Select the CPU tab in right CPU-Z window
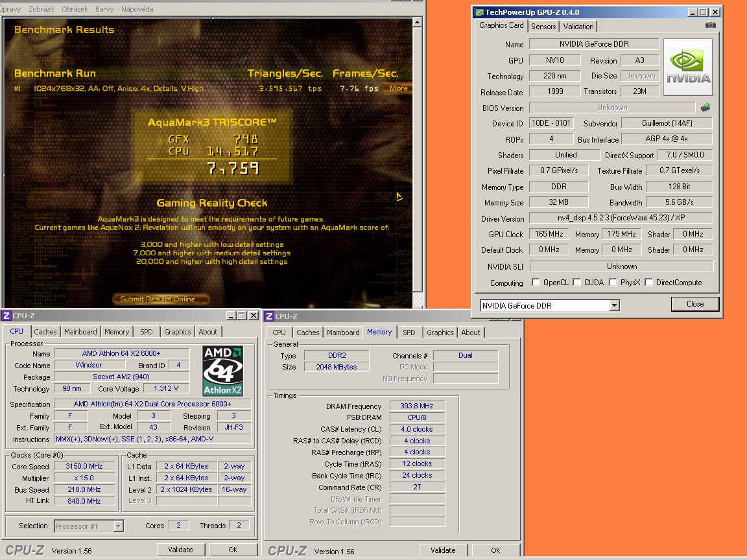 279,332
